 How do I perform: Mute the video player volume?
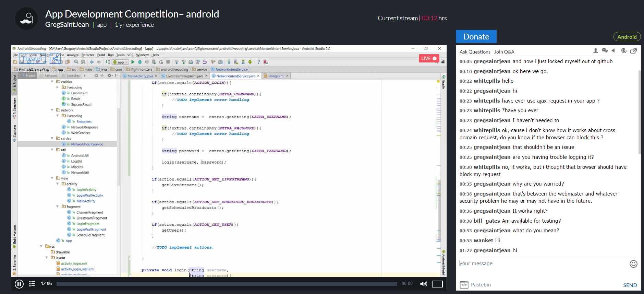(x=424, y=284)
